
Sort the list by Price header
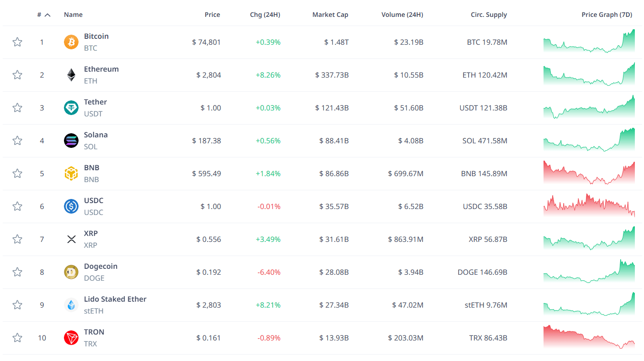click(212, 15)
